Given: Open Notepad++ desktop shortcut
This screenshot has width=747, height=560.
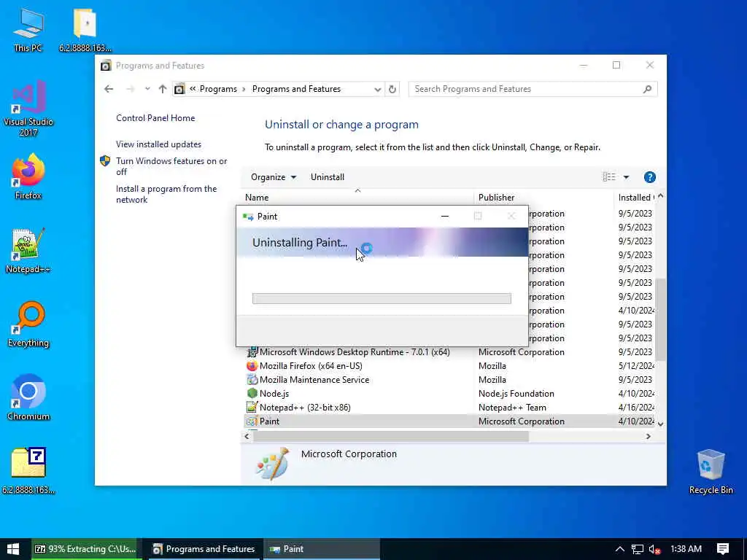Looking at the screenshot, I should click(28, 251).
